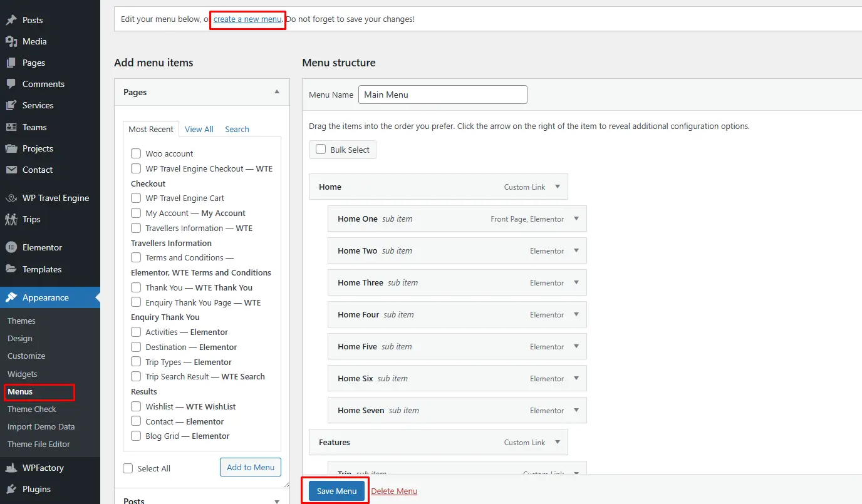Select the Appearance paintbrush icon

click(11, 297)
